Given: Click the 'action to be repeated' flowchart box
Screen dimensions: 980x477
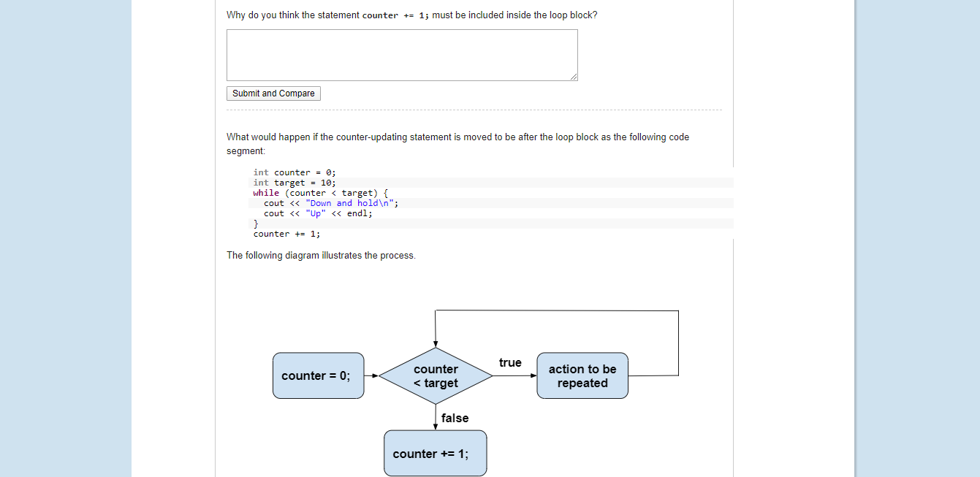Looking at the screenshot, I should [582, 375].
